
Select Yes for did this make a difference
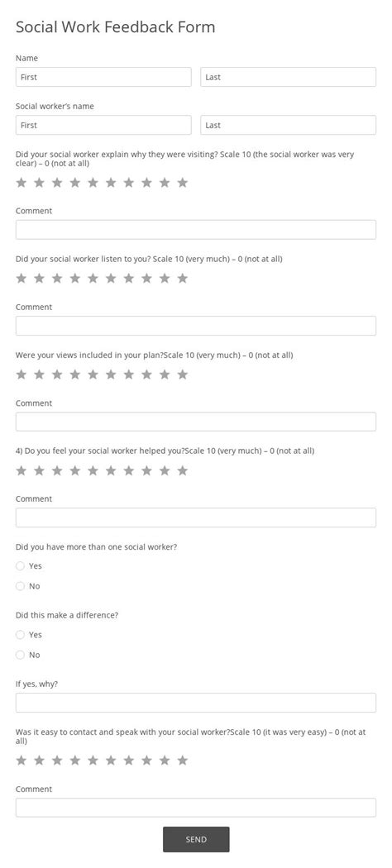[x=21, y=634]
